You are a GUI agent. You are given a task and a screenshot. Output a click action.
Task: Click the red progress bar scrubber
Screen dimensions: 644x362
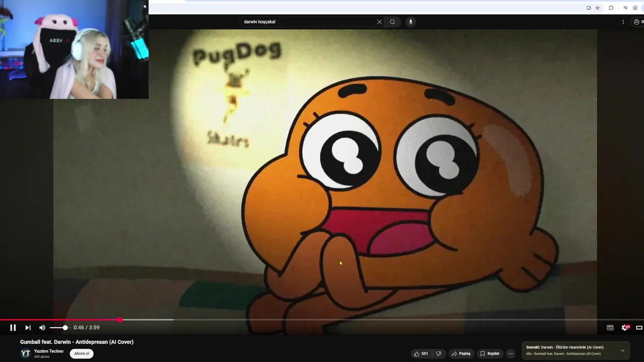coord(120,320)
